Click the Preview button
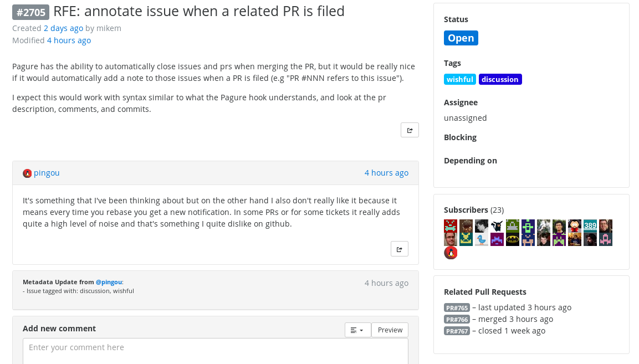Image resolution: width=639 pixels, height=364 pixels. point(390,330)
